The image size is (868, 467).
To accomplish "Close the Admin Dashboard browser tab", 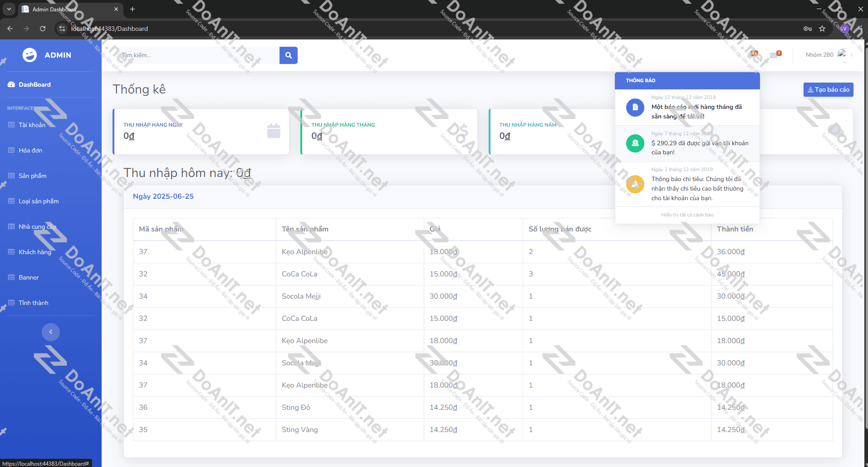I will [x=116, y=9].
